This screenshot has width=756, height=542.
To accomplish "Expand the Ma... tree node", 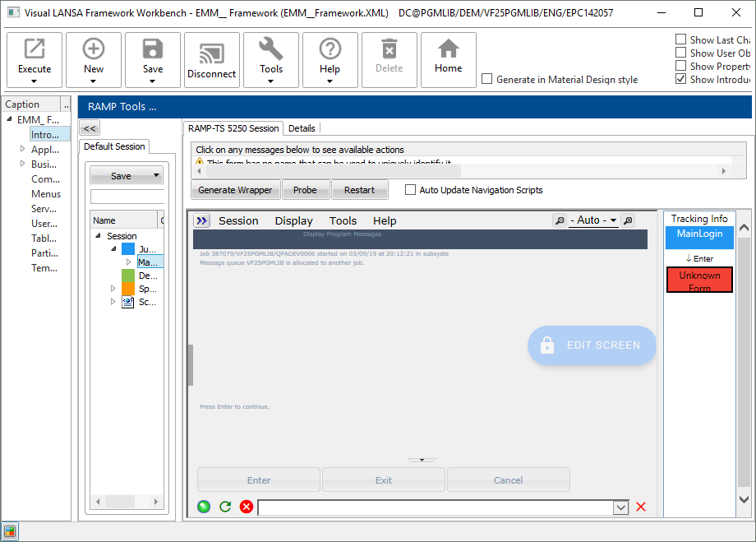I will (128, 262).
